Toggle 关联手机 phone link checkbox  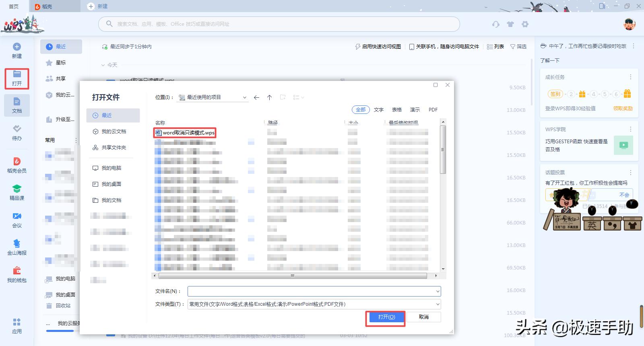point(412,47)
